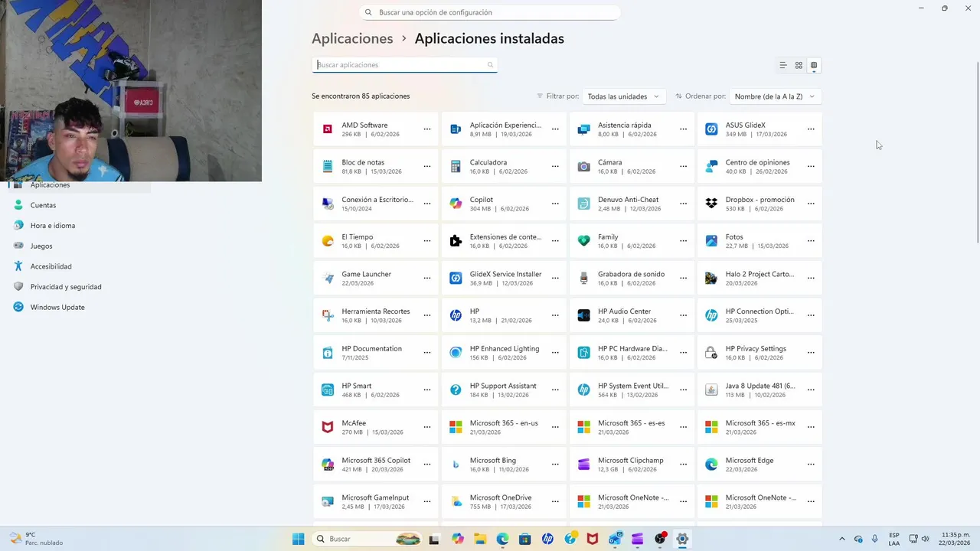Click the Copilot app icon
Screen dimensions: 980x551
[x=456, y=204]
